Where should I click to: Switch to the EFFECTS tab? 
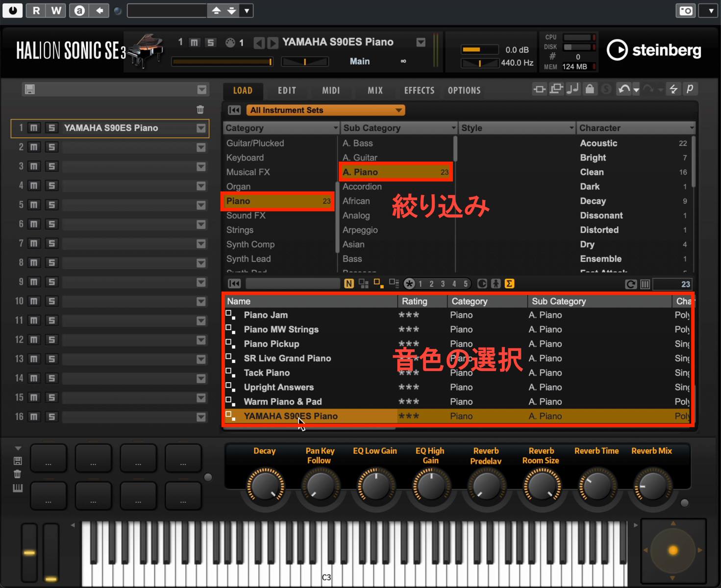pyautogui.click(x=419, y=90)
